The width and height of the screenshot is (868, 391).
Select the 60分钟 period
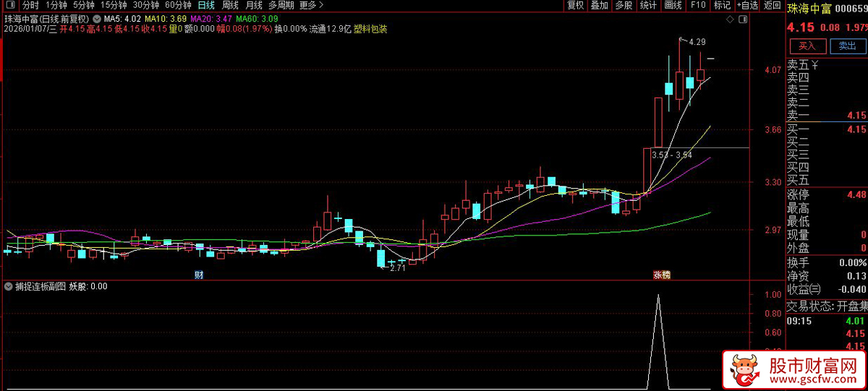click(x=177, y=5)
